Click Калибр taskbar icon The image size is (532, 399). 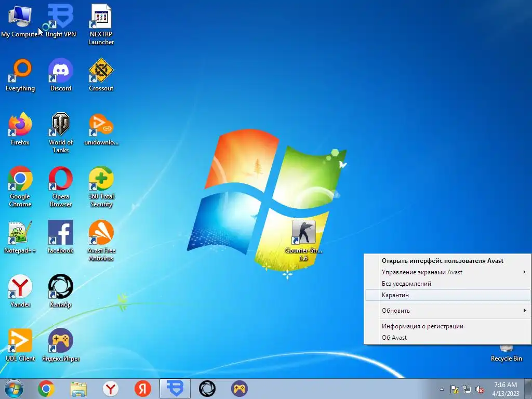[x=207, y=389]
